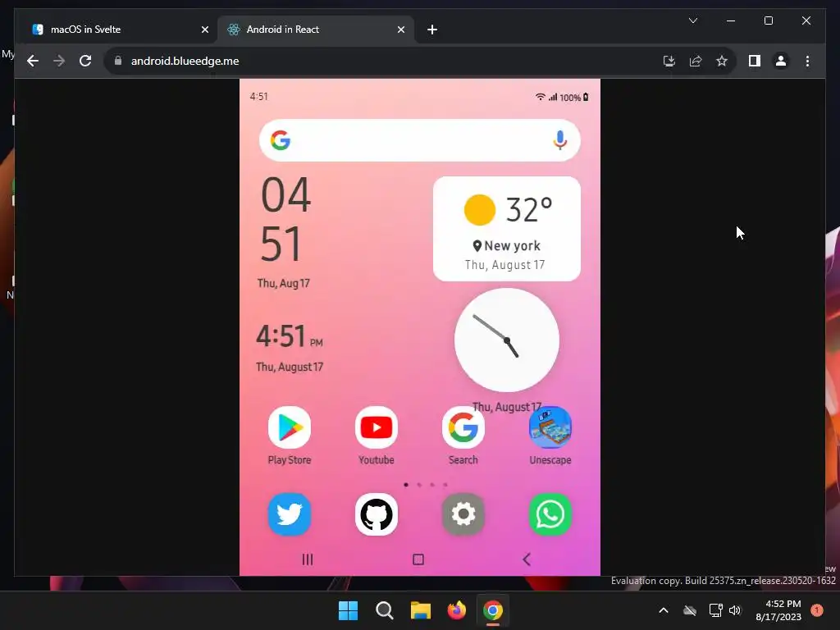Launch the Youtube app icon

point(376,427)
